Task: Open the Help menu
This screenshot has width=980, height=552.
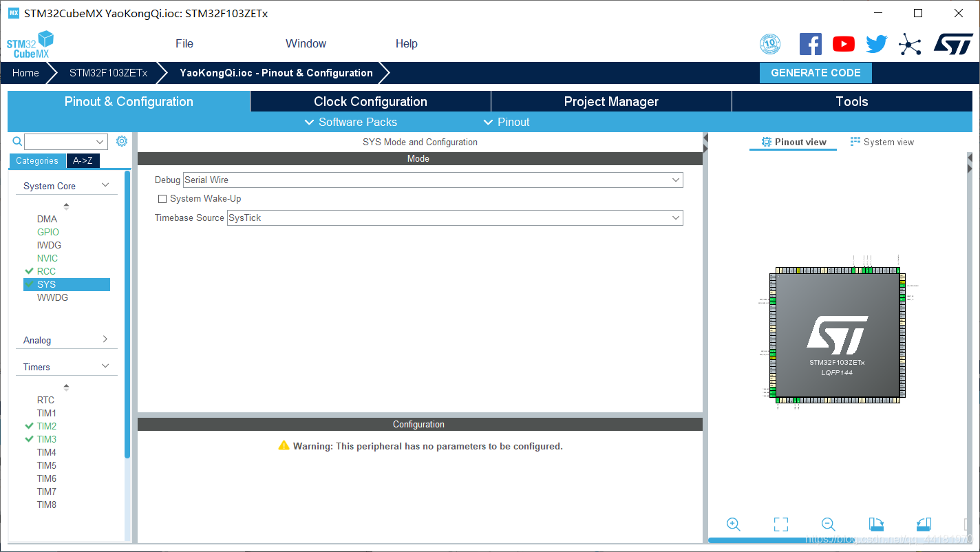Action: (407, 43)
